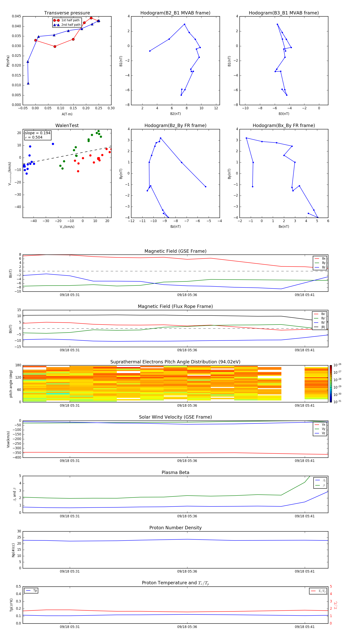Click the "Proton Temperature and Te/Tp" title
The image size is (351, 644).
(x=175, y=583)
